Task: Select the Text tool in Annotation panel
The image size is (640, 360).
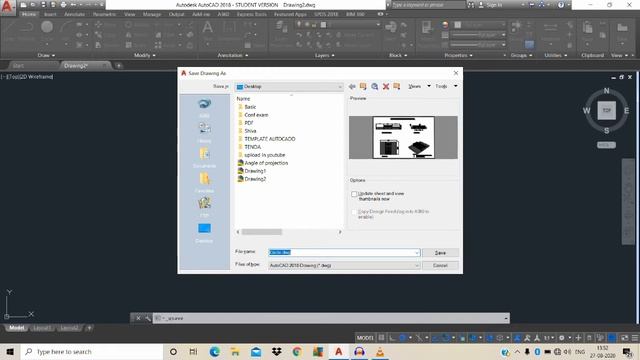Action: (x=207, y=27)
